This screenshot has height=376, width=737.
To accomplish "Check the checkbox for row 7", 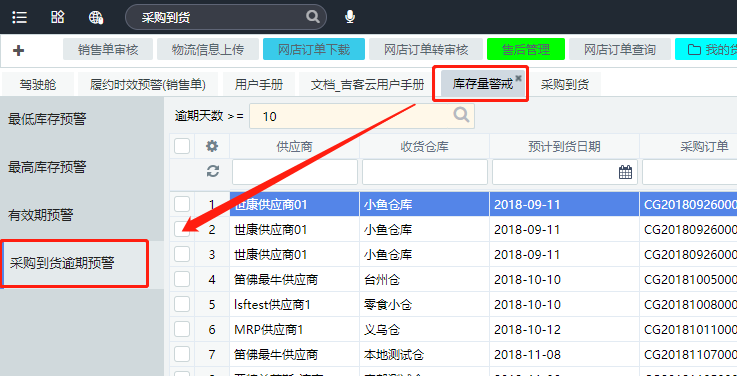I will [x=182, y=354].
